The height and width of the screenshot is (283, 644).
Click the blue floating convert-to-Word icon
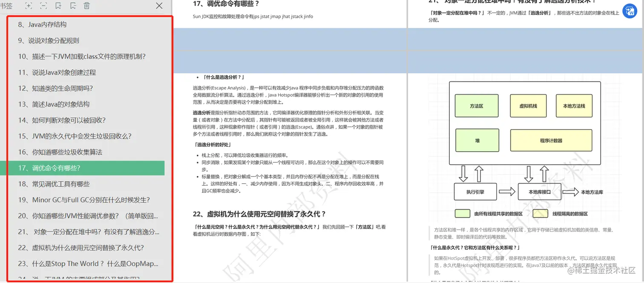(630, 12)
